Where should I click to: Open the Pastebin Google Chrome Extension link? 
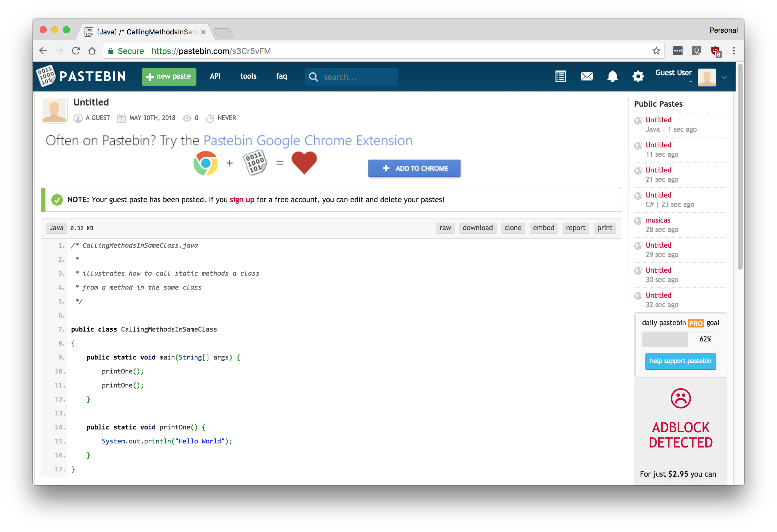click(307, 140)
